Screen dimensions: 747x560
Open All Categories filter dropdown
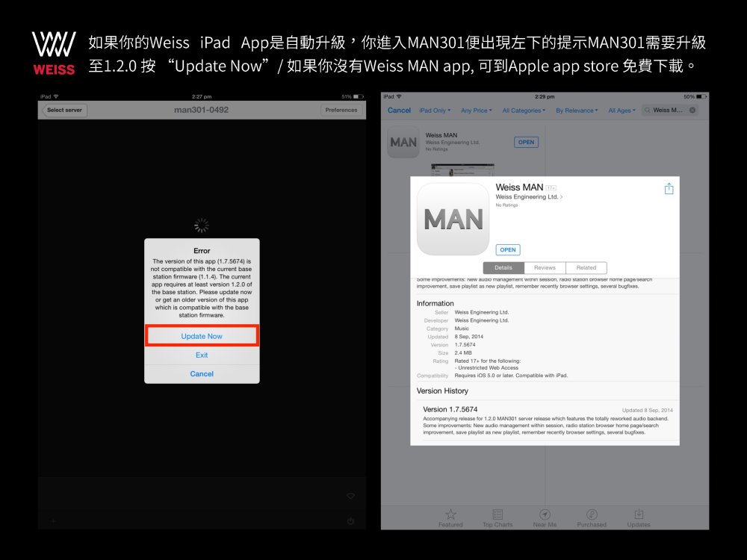(524, 111)
